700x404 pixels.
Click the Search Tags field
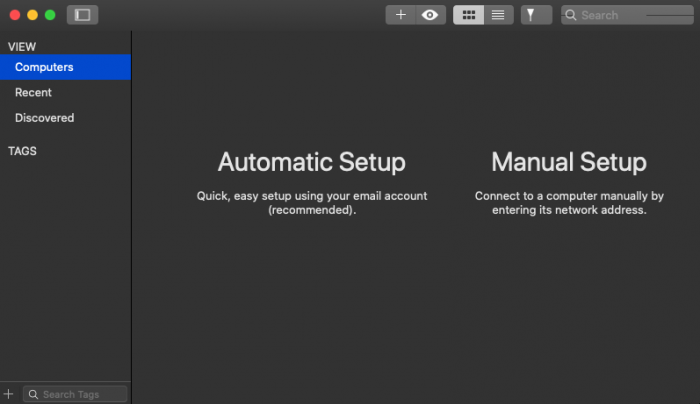click(75, 394)
